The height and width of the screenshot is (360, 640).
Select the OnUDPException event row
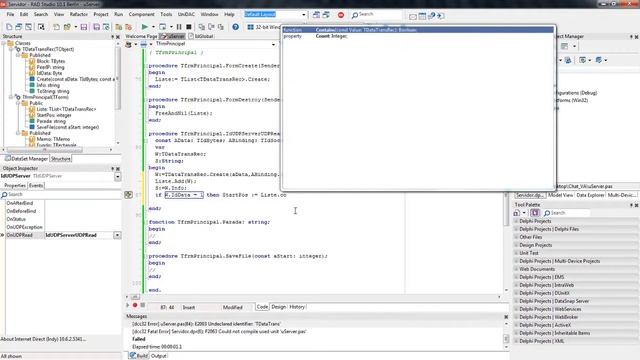point(61,227)
